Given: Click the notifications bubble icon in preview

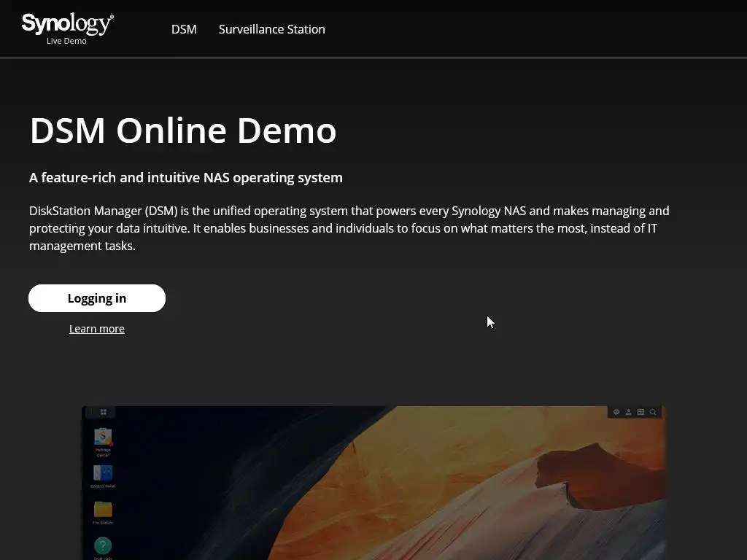Looking at the screenshot, I should point(616,412).
